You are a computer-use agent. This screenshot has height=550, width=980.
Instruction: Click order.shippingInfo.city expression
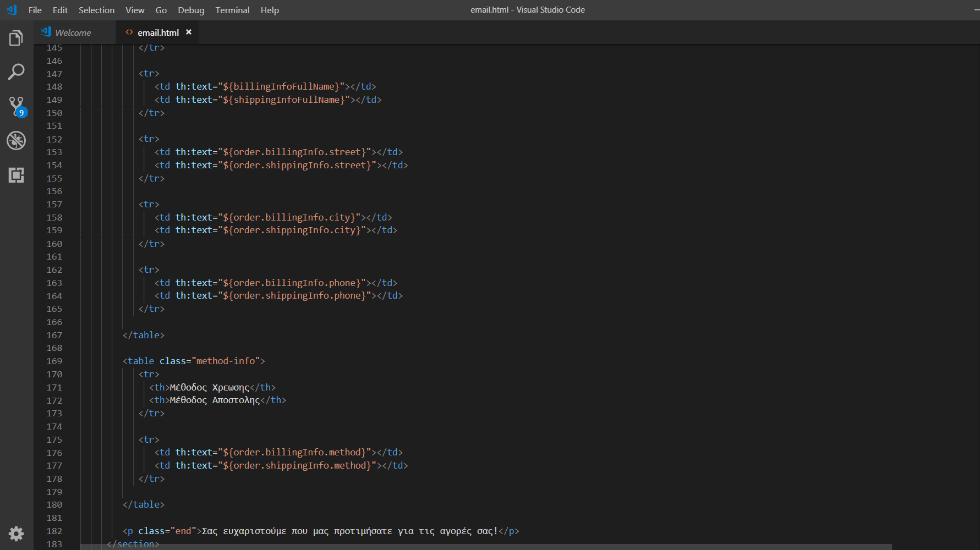(x=292, y=230)
